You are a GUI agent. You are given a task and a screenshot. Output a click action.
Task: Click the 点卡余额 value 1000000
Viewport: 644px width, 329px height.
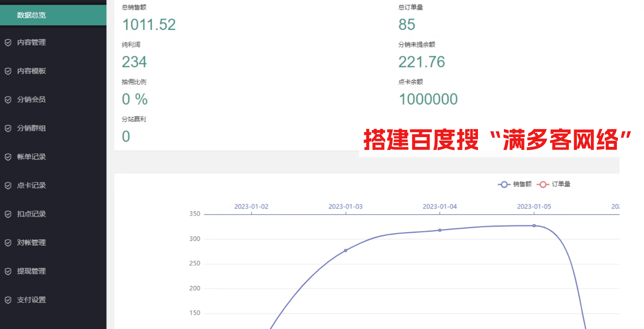[428, 99]
